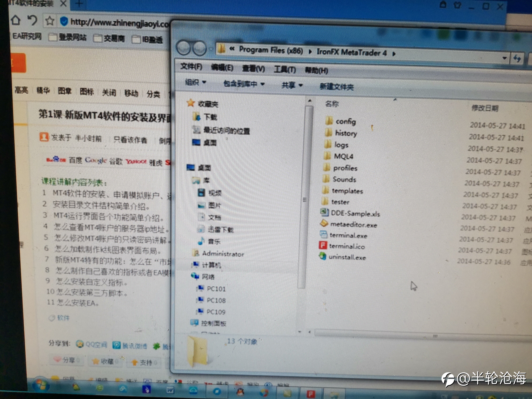Click the 修改日期 column header
The height and width of the screenshot is (399, 532).
tap(485, 108)
